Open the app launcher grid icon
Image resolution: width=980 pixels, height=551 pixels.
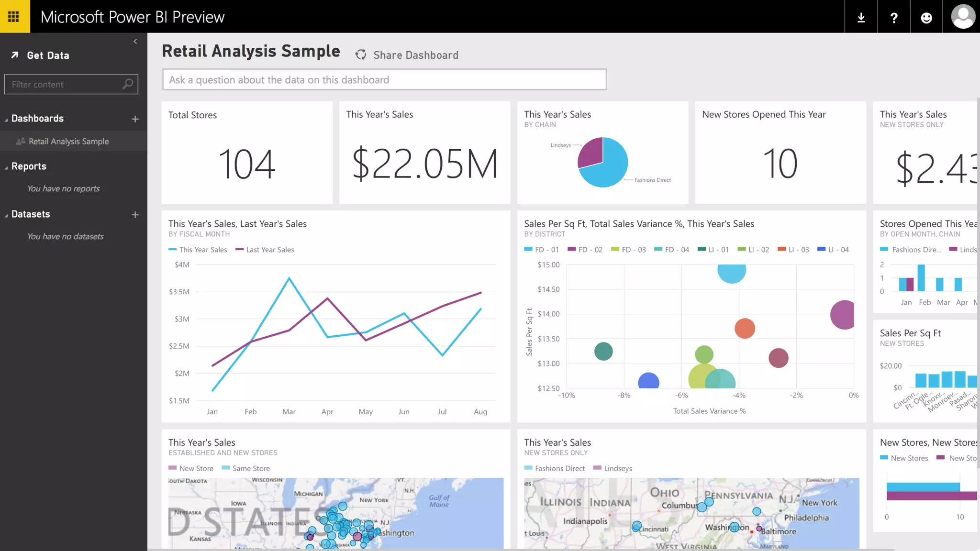14,17
